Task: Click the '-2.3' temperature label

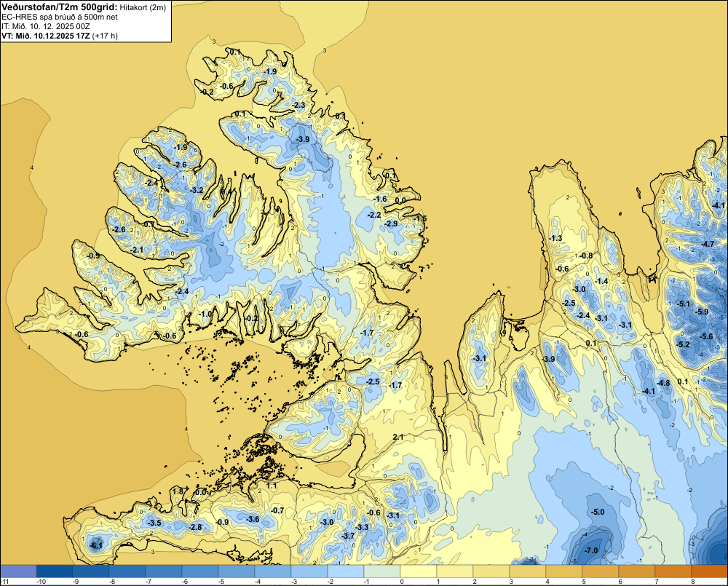Action: (299, 106)
